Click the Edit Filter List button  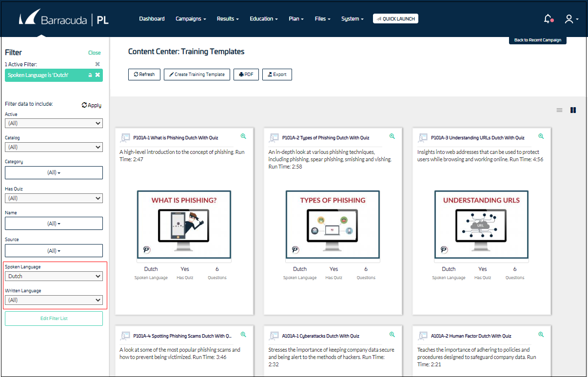tap(54, 319)
